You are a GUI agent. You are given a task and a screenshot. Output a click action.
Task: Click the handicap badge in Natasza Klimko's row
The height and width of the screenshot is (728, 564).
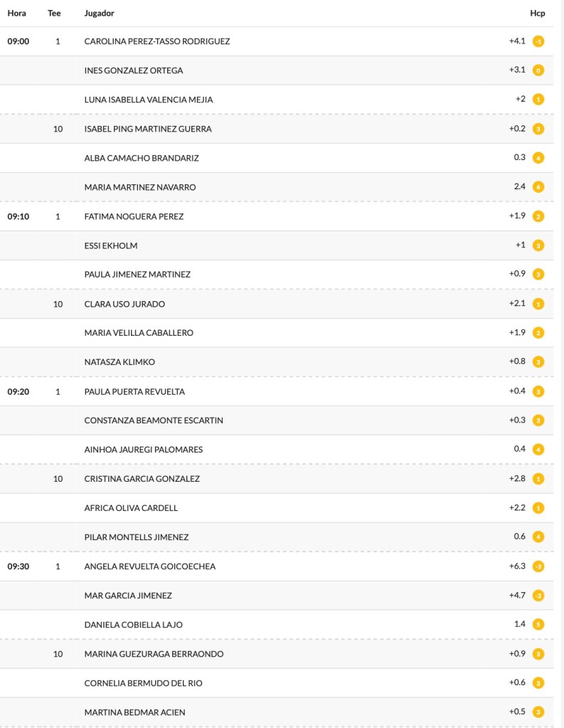(538, 362)
